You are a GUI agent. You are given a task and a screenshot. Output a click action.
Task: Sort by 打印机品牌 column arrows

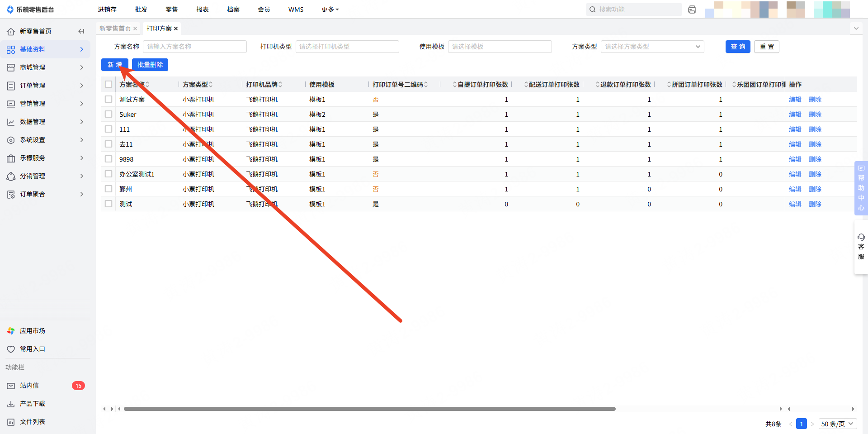coord(280,85)
